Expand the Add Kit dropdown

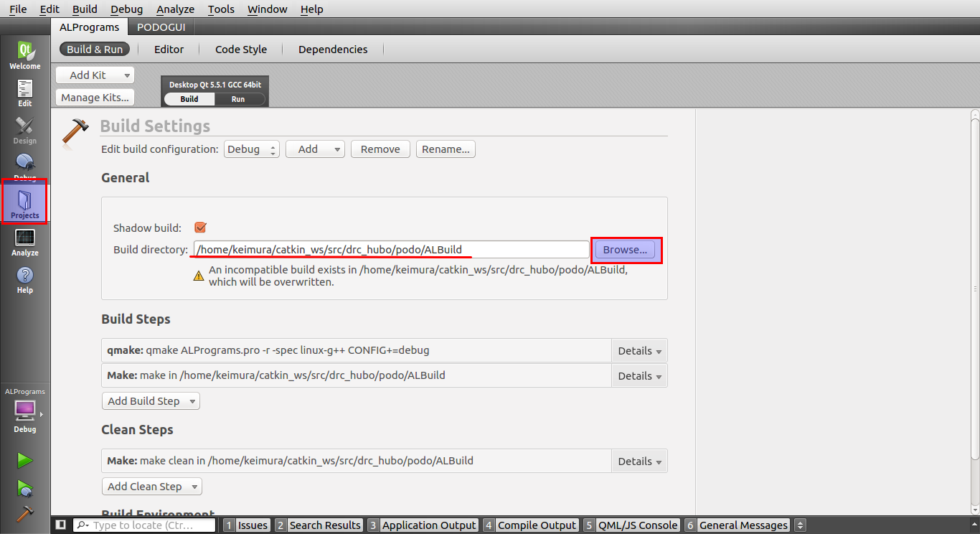tap(95, 75)
